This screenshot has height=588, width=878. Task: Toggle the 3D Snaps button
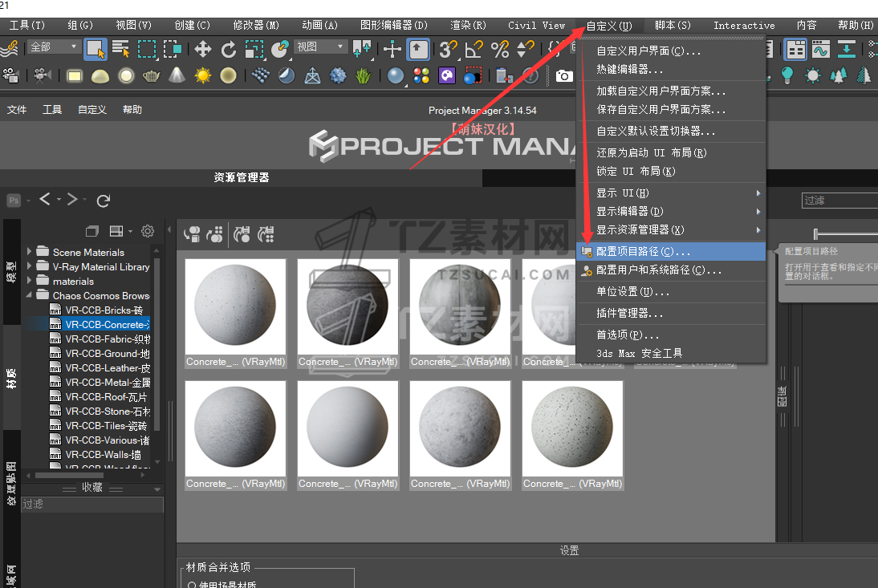(x=447, y=49)
